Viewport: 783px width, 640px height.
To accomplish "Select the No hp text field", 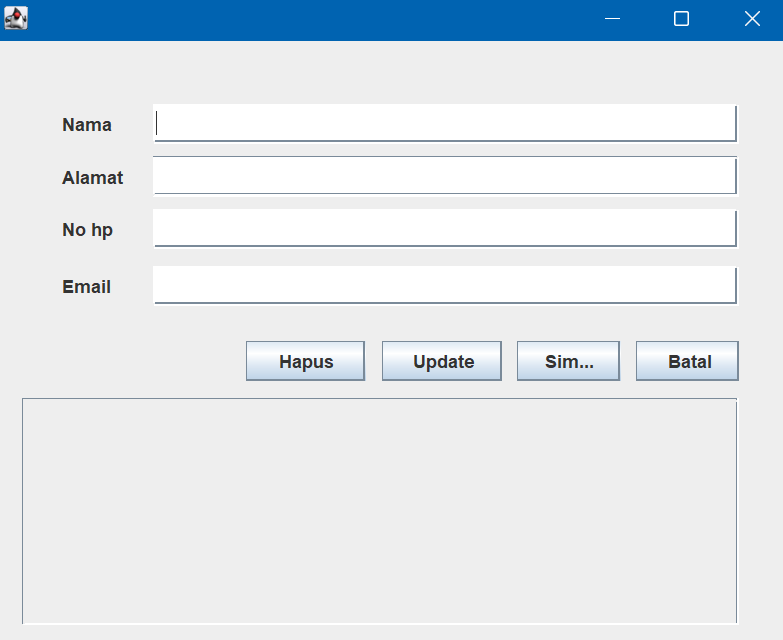I will pos(445,228).
